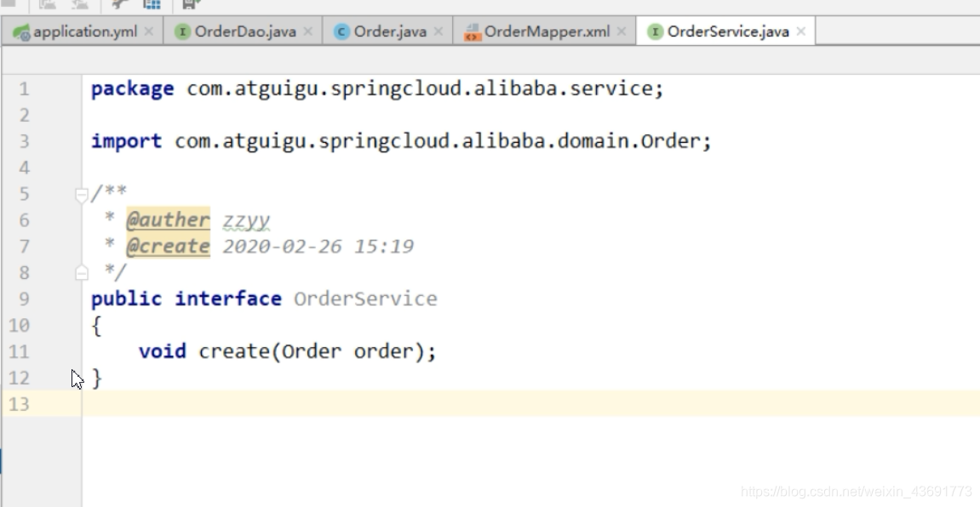Click the void keyword on line 11
The image size is (980, 507).
point(163,351)
